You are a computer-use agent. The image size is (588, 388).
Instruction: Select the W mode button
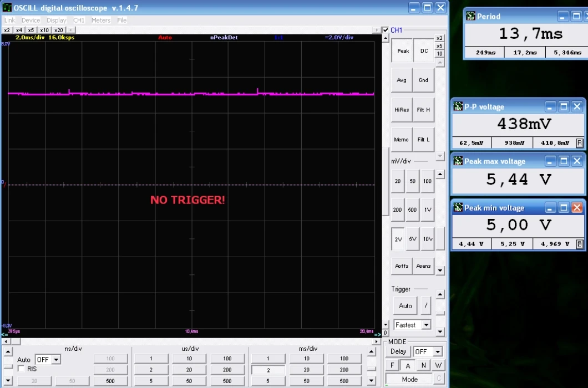pos(438,365)
